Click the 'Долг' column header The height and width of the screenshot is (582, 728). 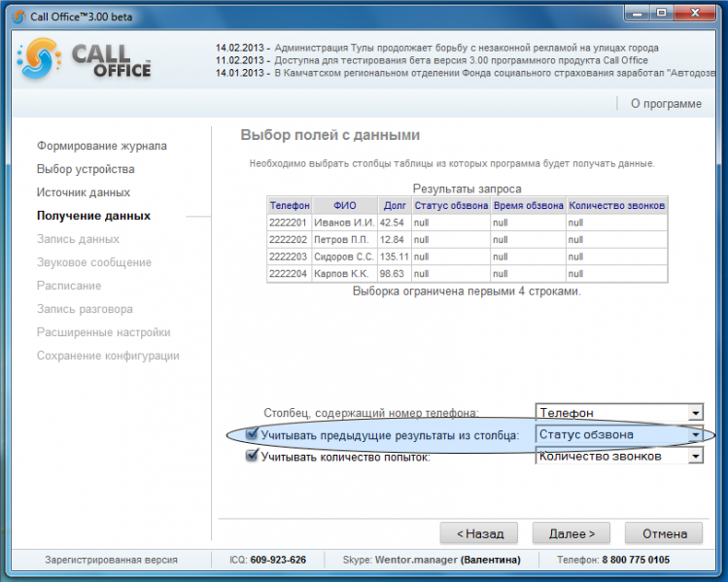[395, 205]
